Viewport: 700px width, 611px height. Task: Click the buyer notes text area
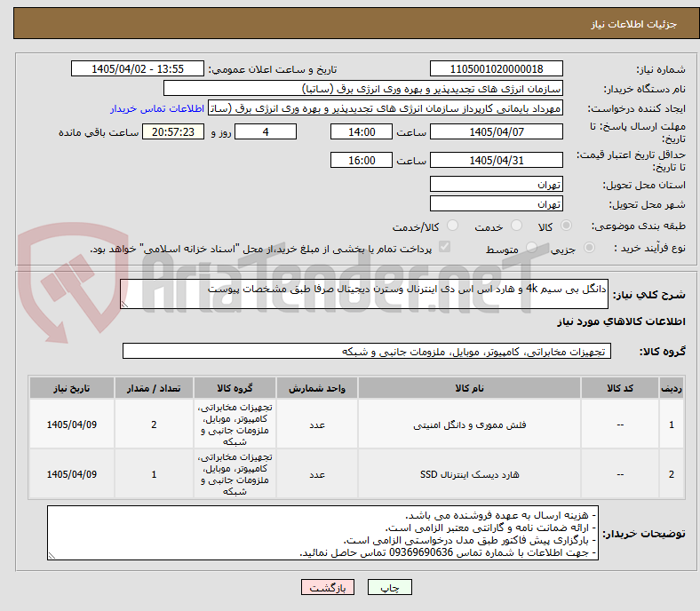(322, 533)
